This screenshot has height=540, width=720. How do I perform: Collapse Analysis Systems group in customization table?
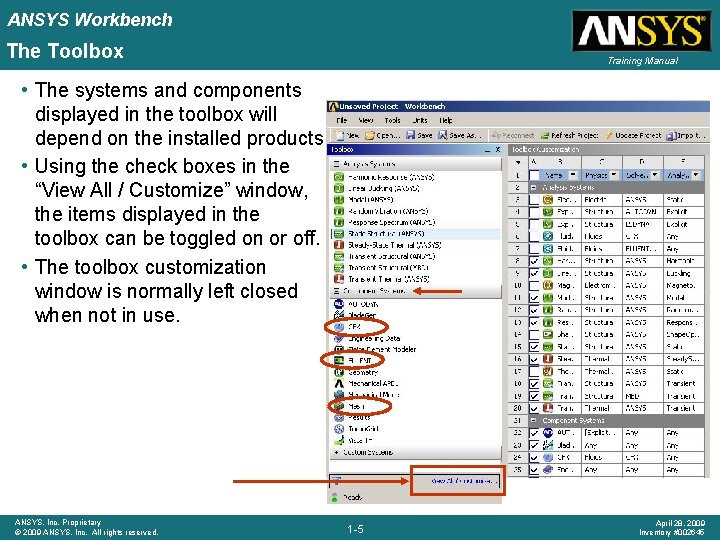pyautogui.click(x=534, y=187)
